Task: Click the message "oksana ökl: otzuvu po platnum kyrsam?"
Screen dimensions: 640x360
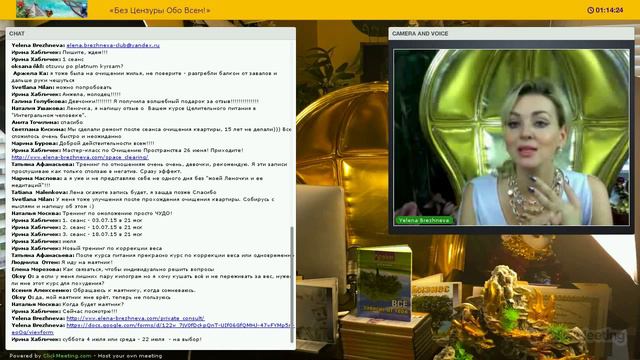Action: 67,66
